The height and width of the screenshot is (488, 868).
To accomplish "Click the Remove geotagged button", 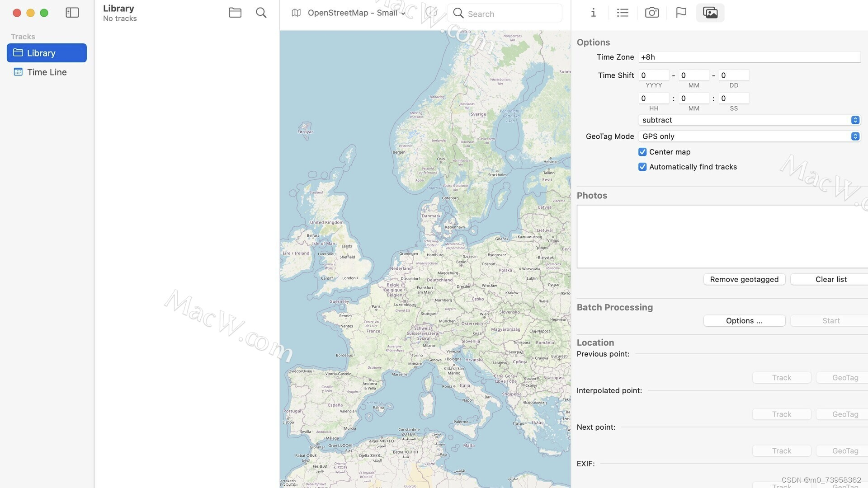I will [x=744, y=279].
